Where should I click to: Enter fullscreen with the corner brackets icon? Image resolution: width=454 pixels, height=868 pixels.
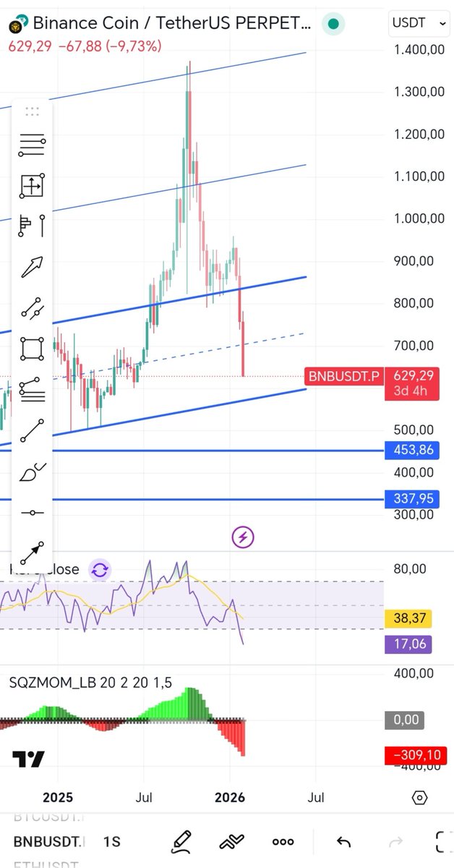(444, 842)
